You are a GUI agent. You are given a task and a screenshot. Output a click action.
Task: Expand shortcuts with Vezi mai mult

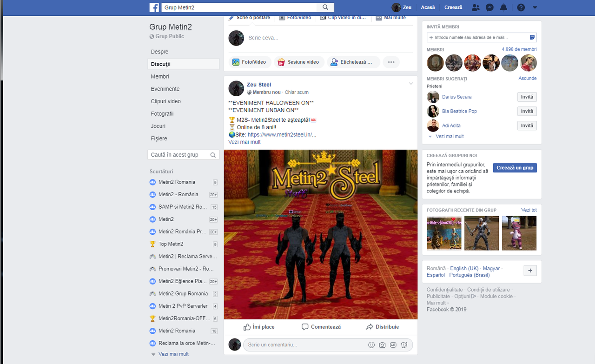tap(173, 354)
